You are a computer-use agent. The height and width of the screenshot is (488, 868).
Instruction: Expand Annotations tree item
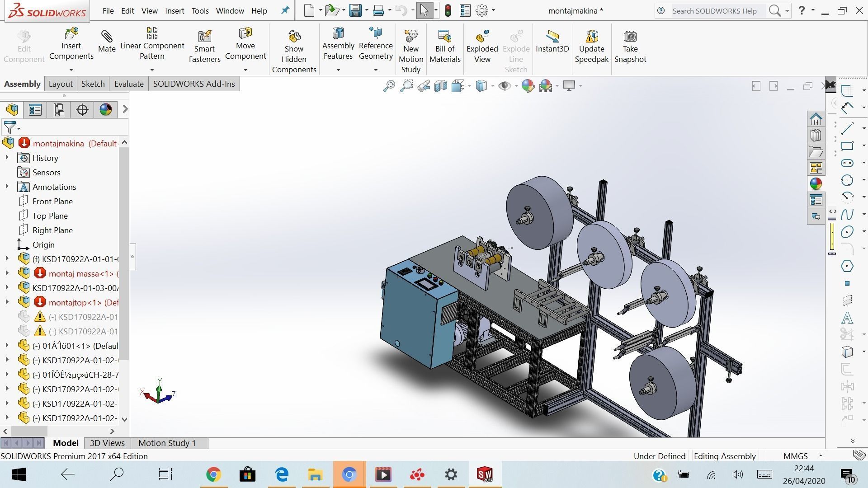[7, 187]
